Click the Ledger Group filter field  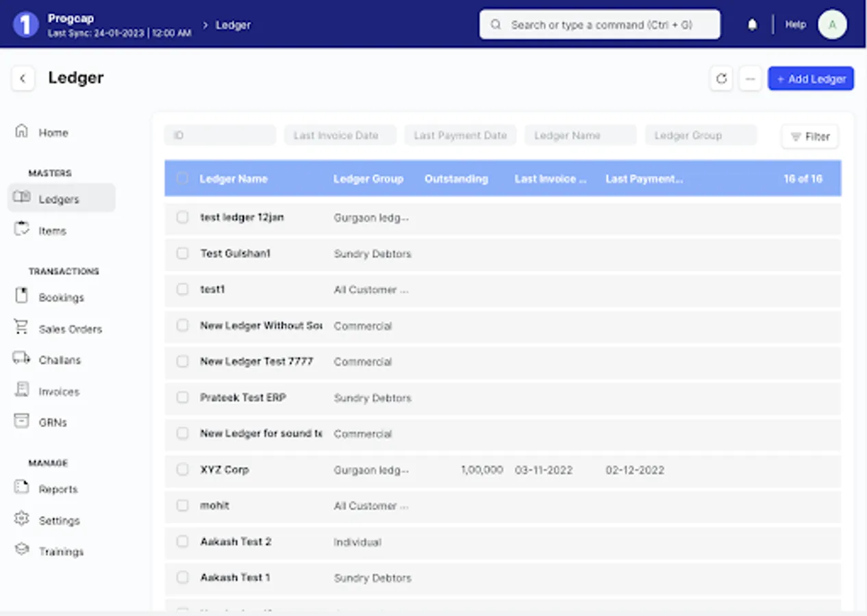coord(701,136)
